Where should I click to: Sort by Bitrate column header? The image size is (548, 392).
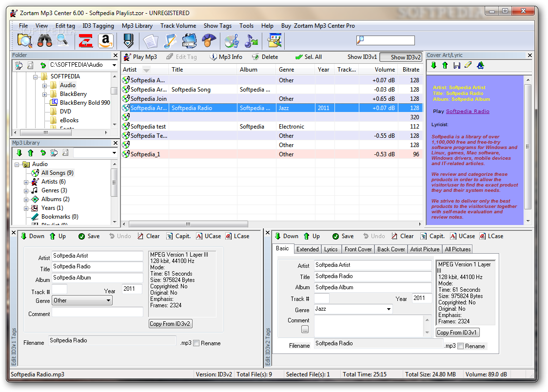pyautogui.click(x=411, y=70)
